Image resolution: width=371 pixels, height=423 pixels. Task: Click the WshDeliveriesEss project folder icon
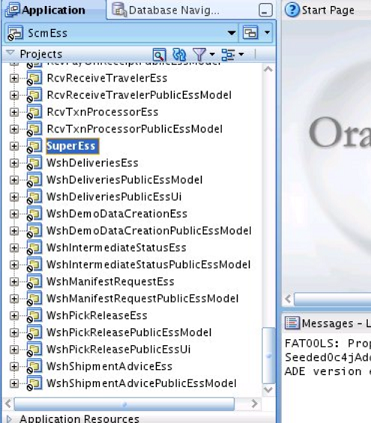[34, 163]
